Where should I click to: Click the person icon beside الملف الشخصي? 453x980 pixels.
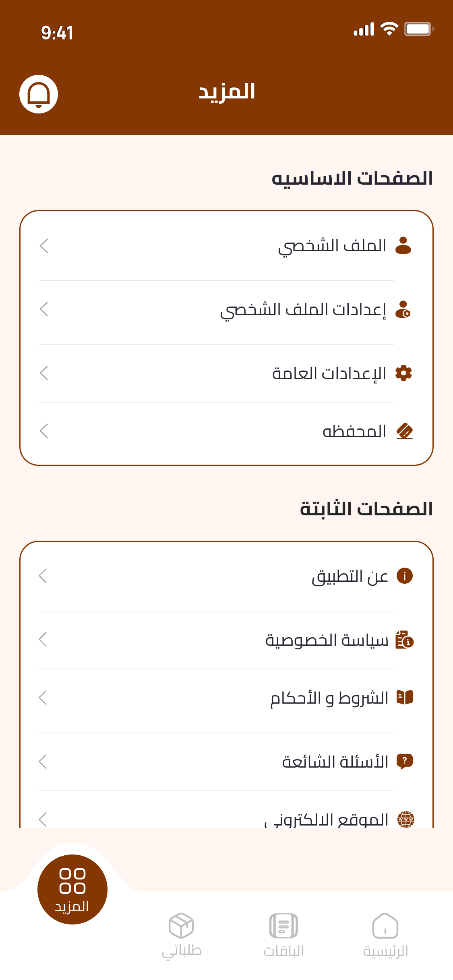[403, 245]
